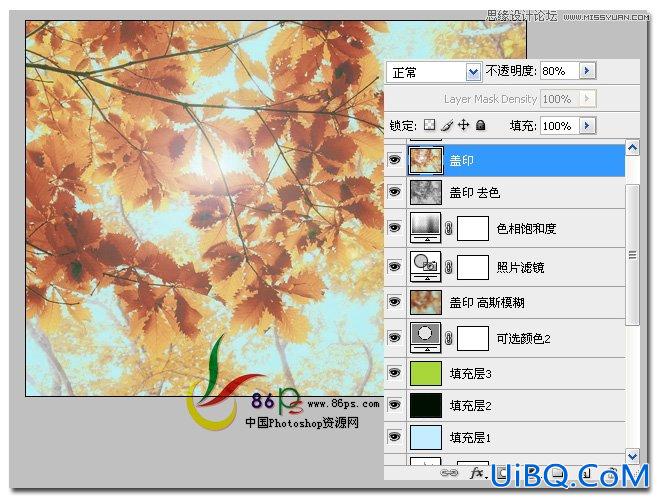
Task: Click the autumn leaves canvas image
Action: click(205, 208)
